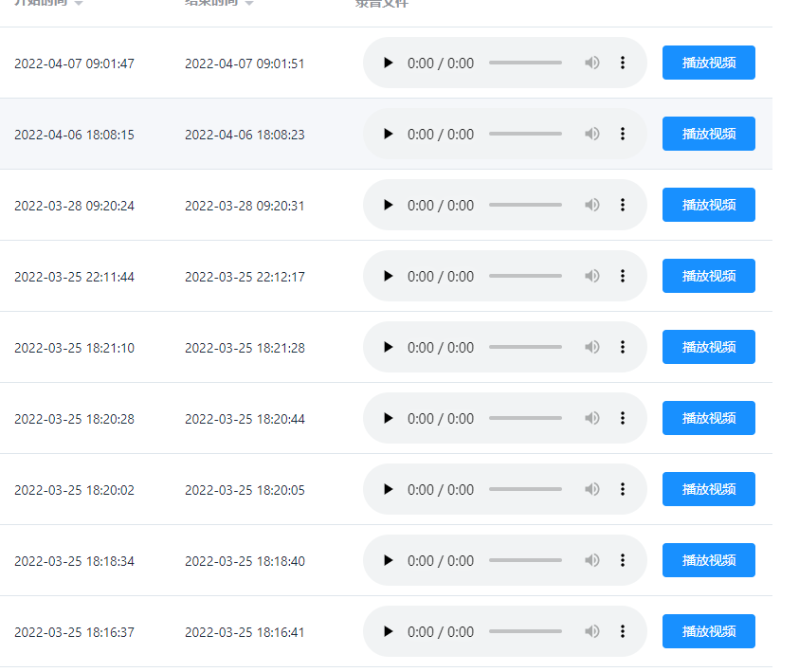Viewport: 799px width, 672px height.
Task: Play audio for the 2022-03-25 18:20:28 row
Action: [x=389, y=418]
